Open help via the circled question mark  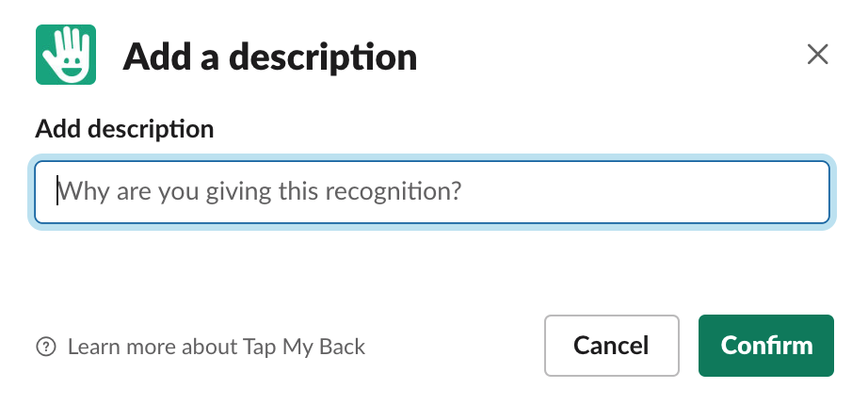coord(46,347)
